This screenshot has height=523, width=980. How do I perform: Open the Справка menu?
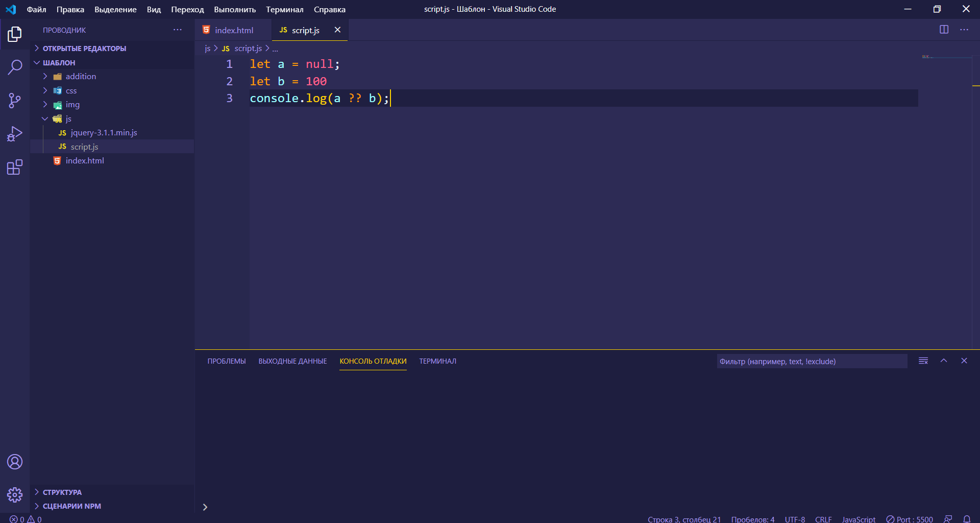(329, 9)
